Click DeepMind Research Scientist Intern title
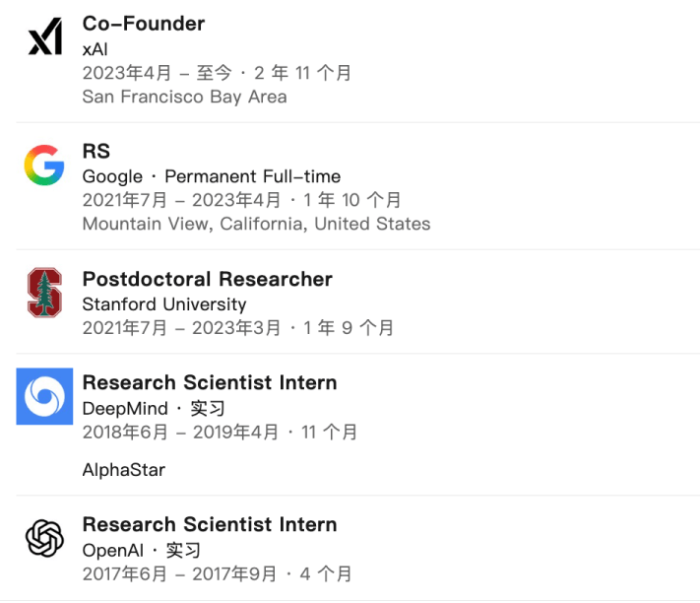700x603 pixels. [210, 382]
